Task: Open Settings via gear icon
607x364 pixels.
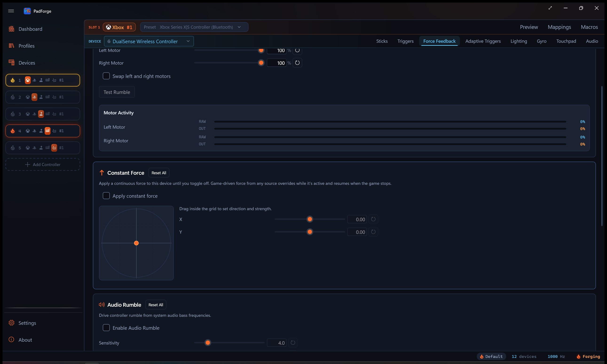Action: click(12, 323)
